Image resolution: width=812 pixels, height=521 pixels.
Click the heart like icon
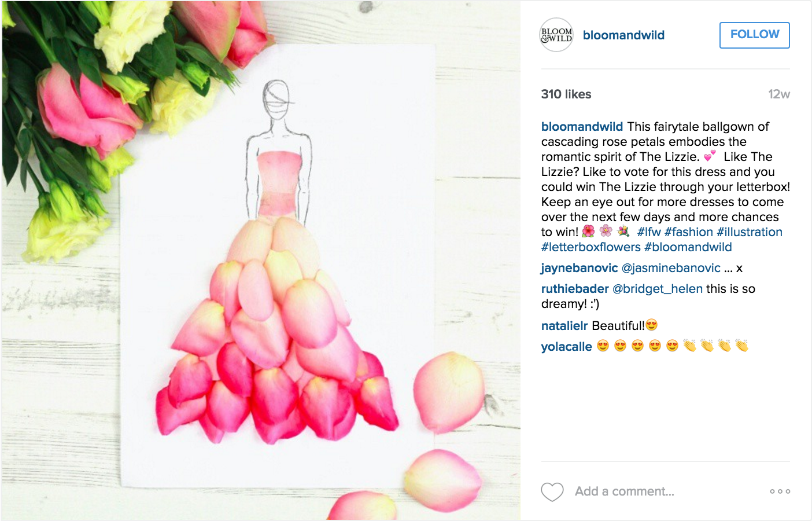(552, 491)
